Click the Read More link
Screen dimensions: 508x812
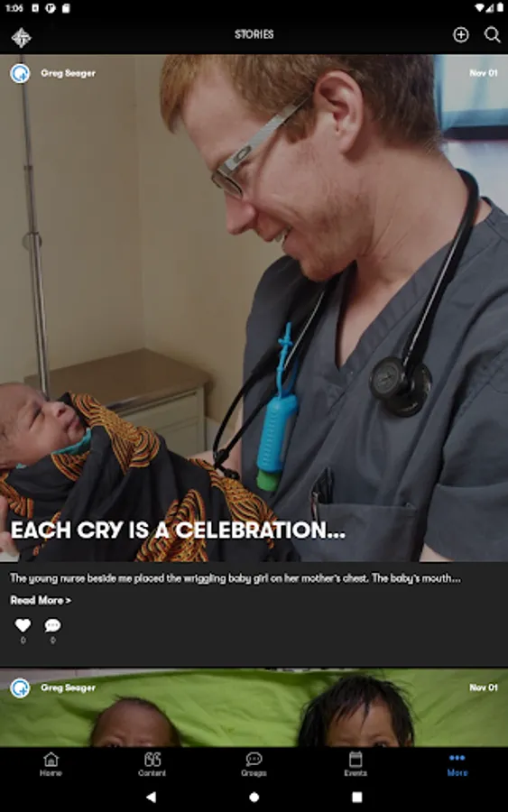click(x=41, y=600)
